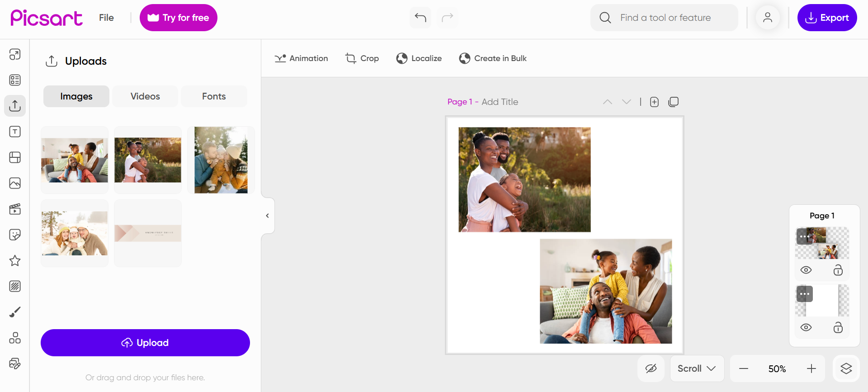This screenshot has height=392, width=868.
Task: Duplicate the current page
Action: [x=674, y=102]
